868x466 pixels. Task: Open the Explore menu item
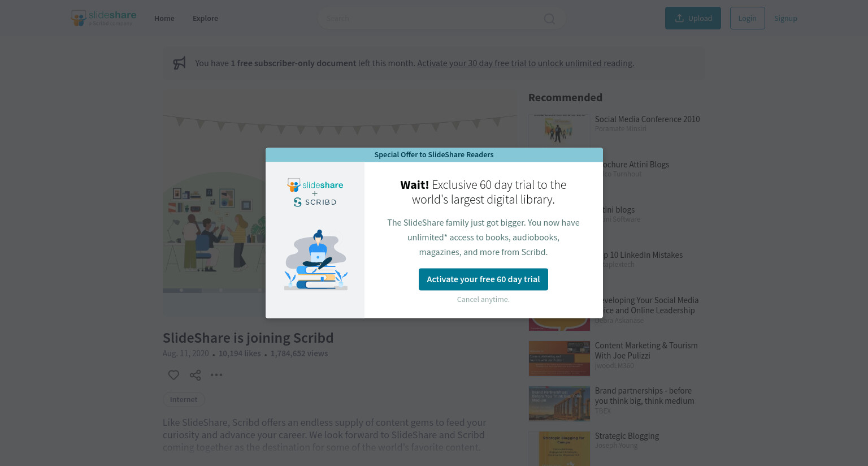click(205, 18)
